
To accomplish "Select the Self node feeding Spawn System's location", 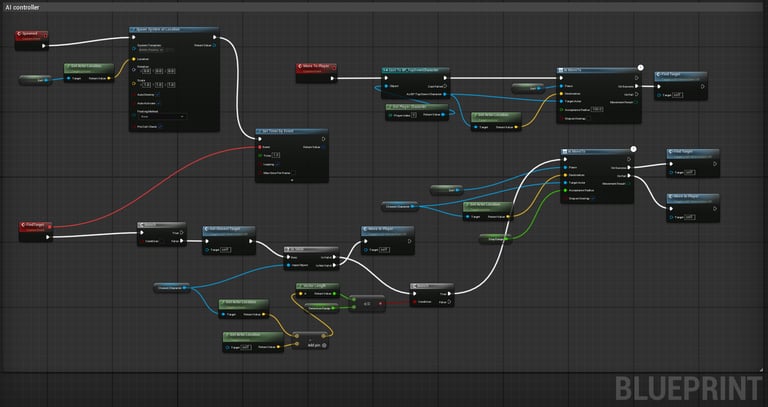I will [35, 80].
